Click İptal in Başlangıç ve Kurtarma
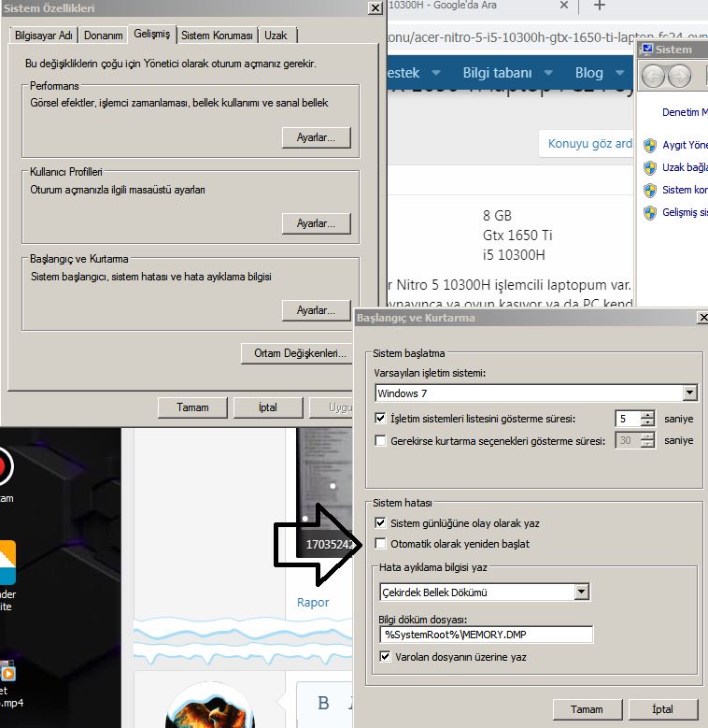This screenshot has width=708, height=728. coord(663,709)
